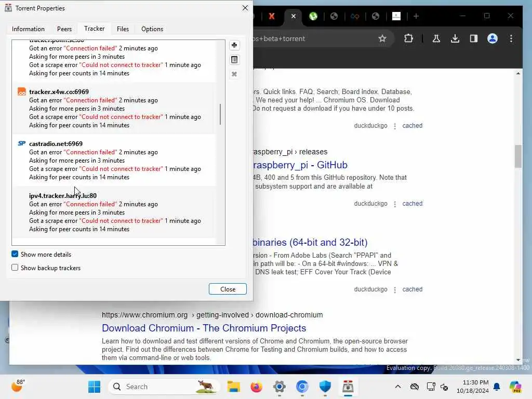Launch Firefox from the taskbar
This screenshot has height=399, width=532.
coord(257,387)
